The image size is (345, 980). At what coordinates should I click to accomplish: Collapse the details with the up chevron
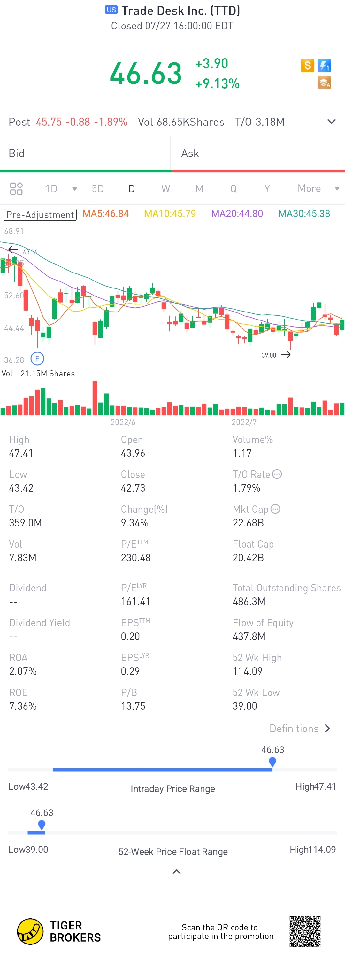coord(177,872)
